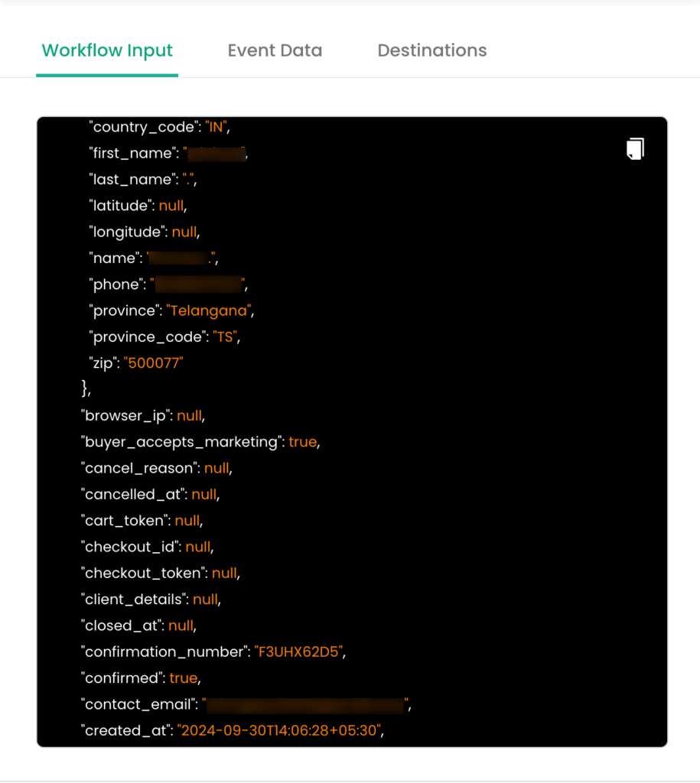Click the "client_details": null line
Image resolution: width=700 pixels, height=783 pixels.
point(151,599)
